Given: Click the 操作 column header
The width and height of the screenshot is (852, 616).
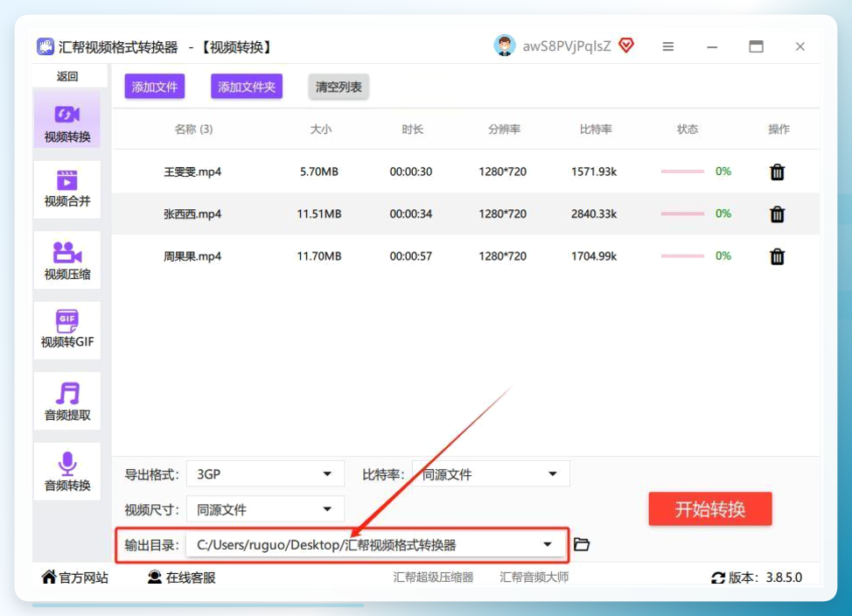Looking at the screenshot, I should [x=779, y=129].
